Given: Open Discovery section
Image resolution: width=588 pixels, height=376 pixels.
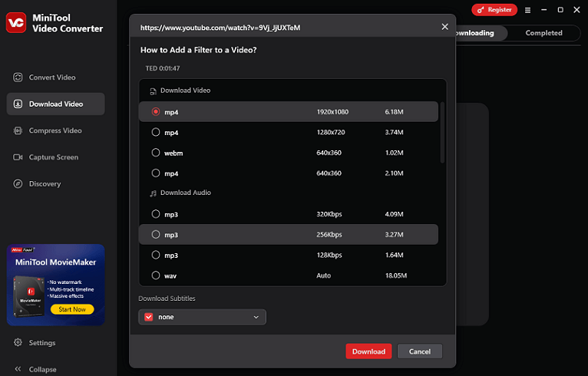Looking at the screenshot, I should tap(55, 183).
